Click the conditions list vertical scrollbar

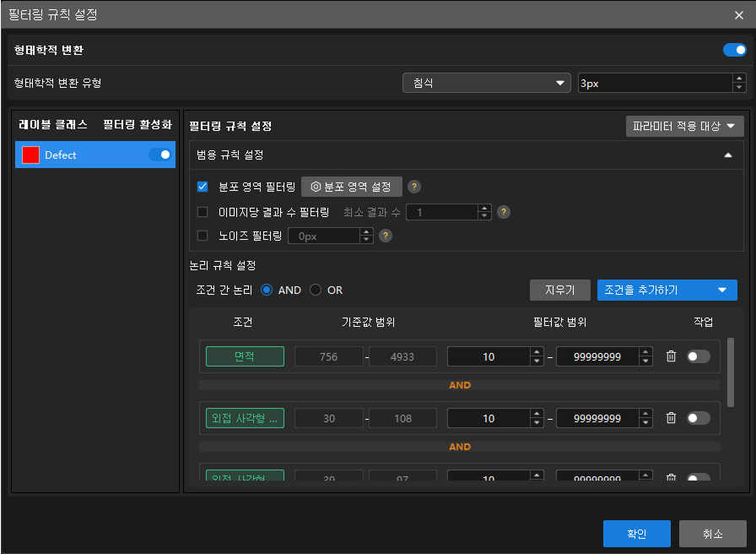click(731, 372)
